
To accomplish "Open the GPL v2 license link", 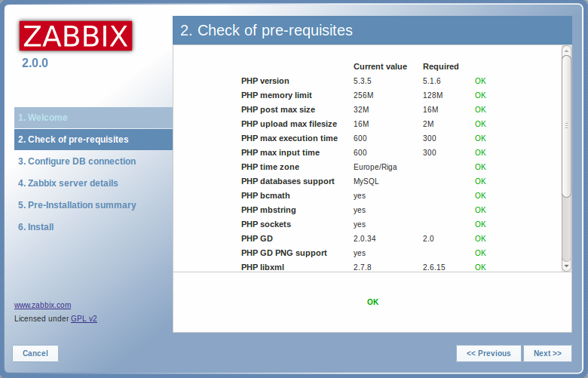I will tap(84, 318).
